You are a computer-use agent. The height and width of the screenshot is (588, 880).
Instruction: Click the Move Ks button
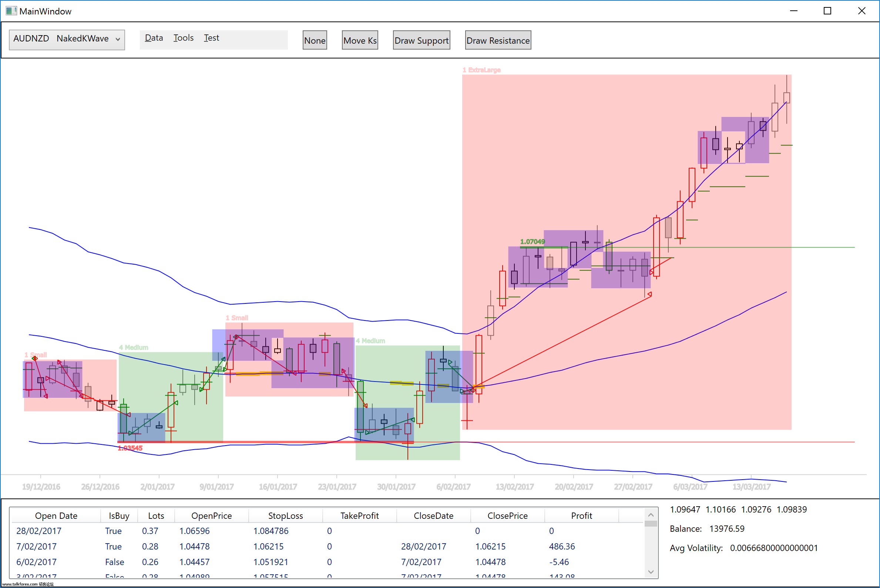360,40
